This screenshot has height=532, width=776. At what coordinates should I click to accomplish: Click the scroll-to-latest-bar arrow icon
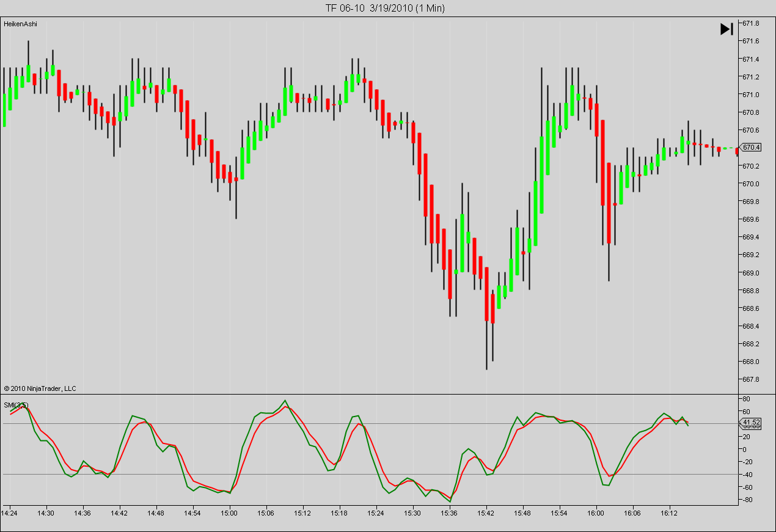[727, 29]
